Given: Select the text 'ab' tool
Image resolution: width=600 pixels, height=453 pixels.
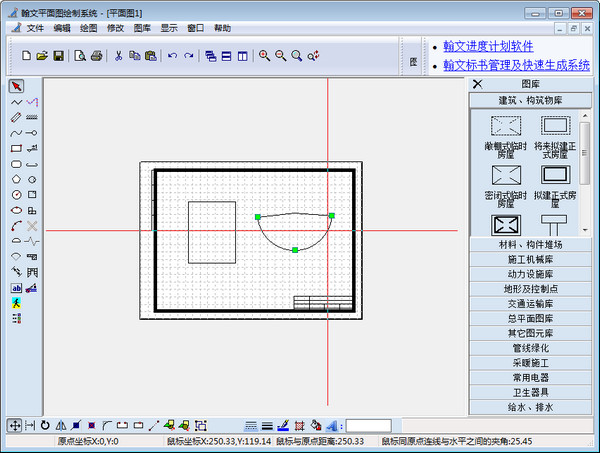Looking at the screenshot, I should coord(16,288).
